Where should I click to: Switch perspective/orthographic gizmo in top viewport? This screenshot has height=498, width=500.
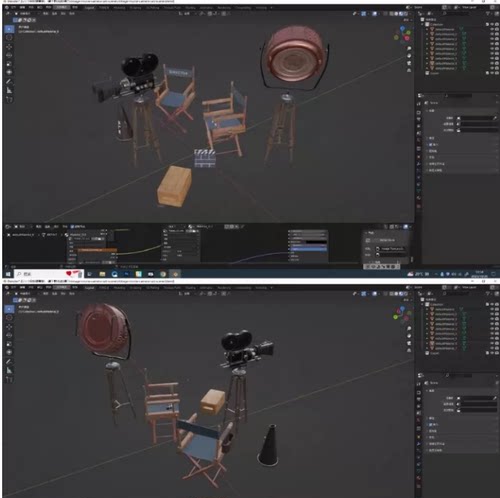point(409,70)
